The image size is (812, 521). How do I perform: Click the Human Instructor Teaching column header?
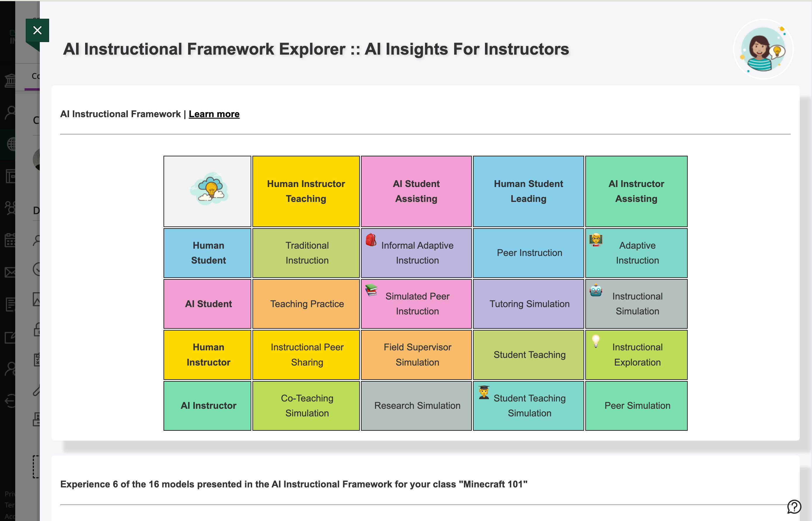coord(306,191)
